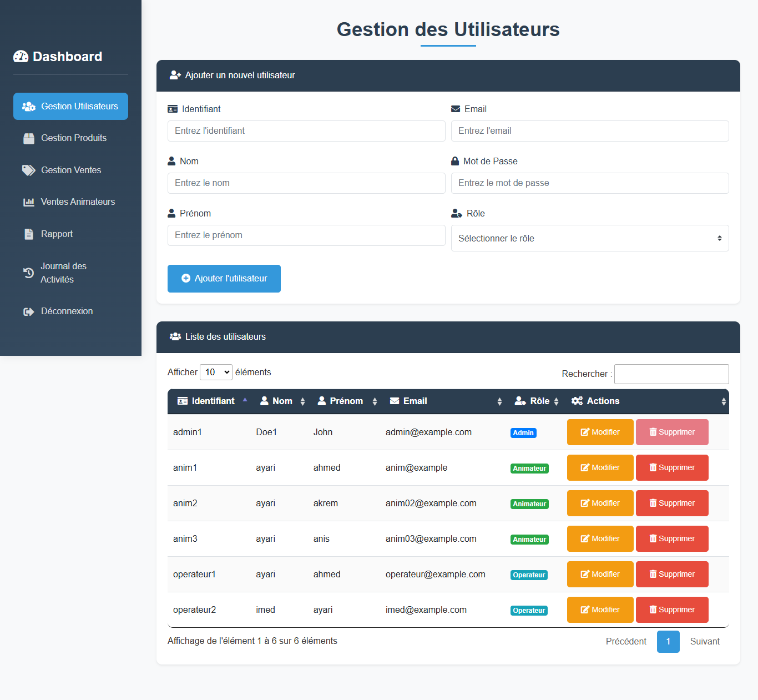Open Gestion Ventes in the sidebar
758x700 pixels.
(71, 170)
